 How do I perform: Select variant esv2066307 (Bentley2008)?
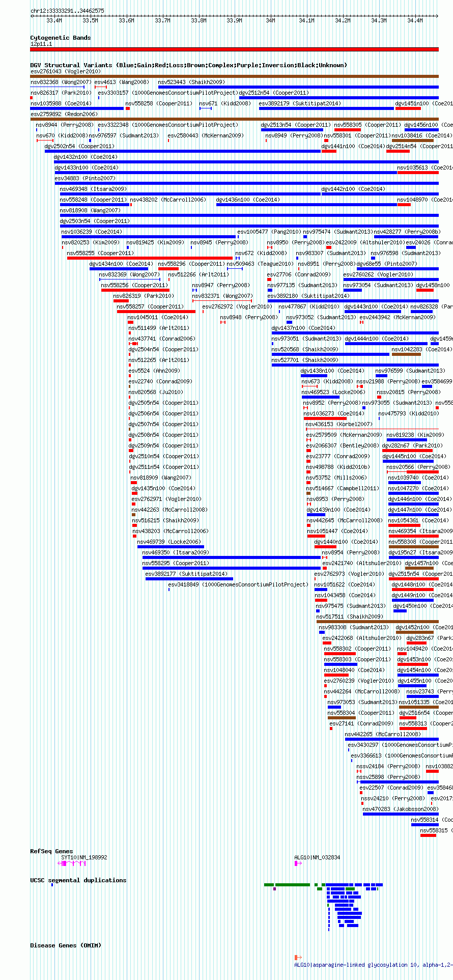click(x=308, y=451)
